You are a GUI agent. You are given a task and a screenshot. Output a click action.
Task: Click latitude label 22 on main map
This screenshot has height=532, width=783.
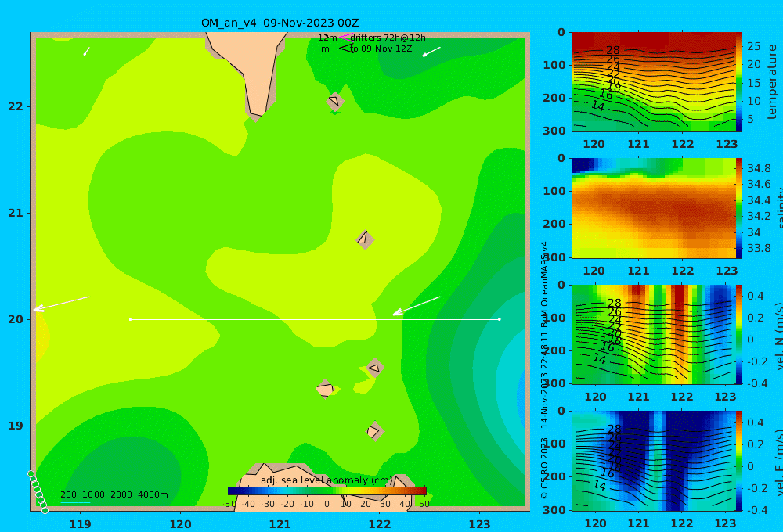point(16,106)
